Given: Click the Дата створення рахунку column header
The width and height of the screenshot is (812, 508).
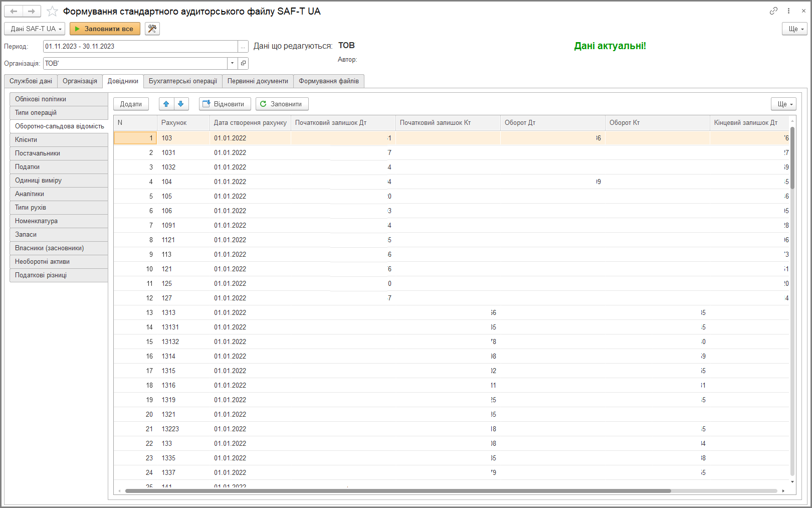Looking at the screenshot, I should (250, 123).
